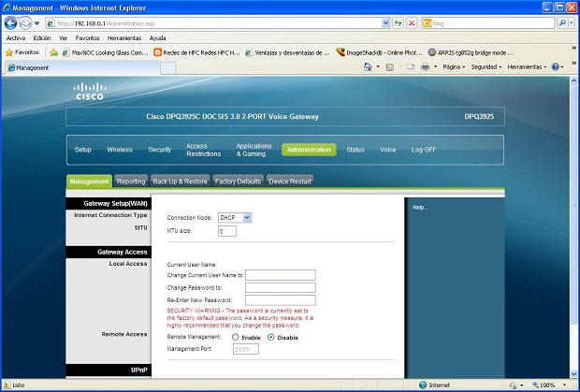Click the Change Current User Name field

pos(281,275)
